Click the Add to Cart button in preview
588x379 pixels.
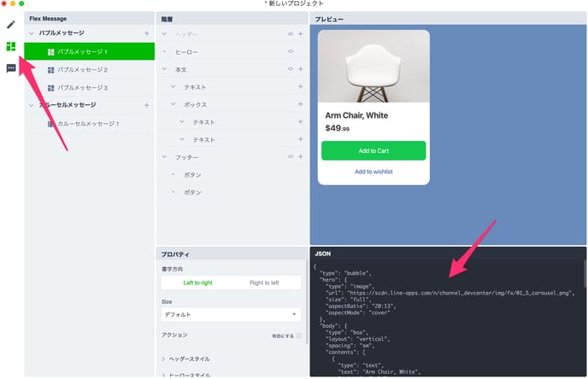coord(373,151)
